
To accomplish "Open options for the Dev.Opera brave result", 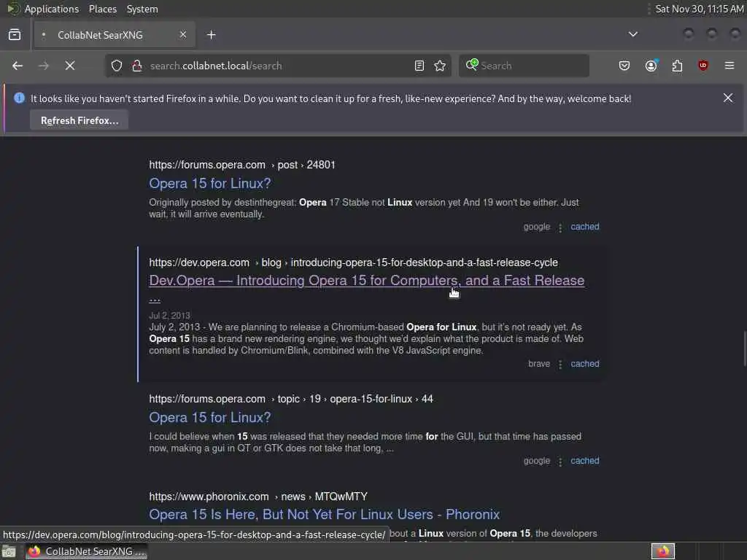I will tap(560, 365).
